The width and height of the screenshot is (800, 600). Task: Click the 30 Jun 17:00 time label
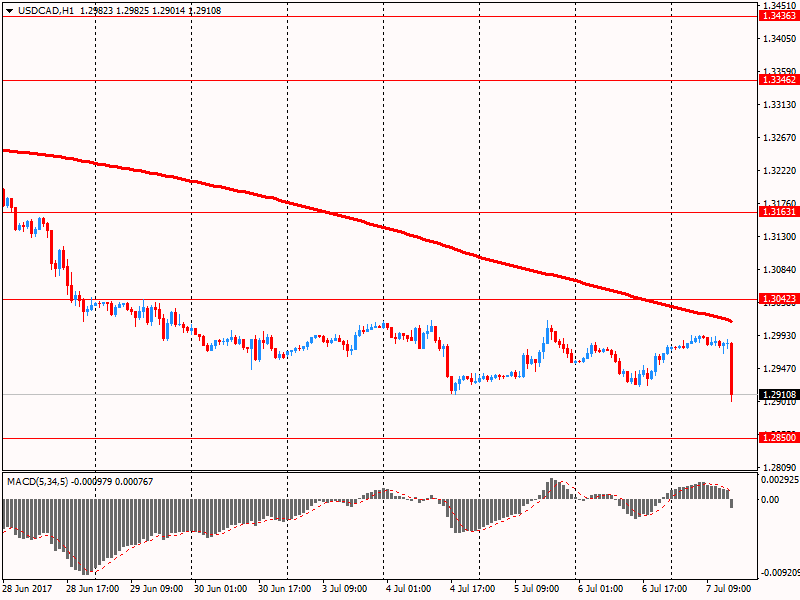(x=285, y=589)
